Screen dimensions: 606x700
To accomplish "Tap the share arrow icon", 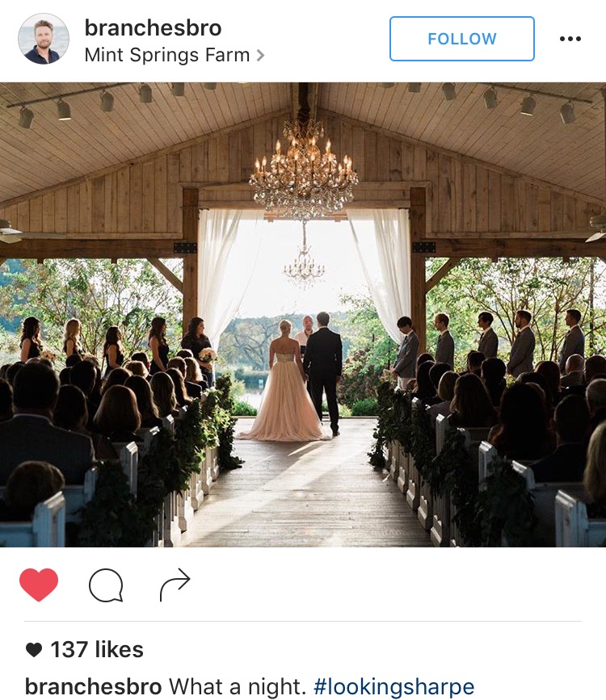I will pyautogui.click(x=175, y=585).
